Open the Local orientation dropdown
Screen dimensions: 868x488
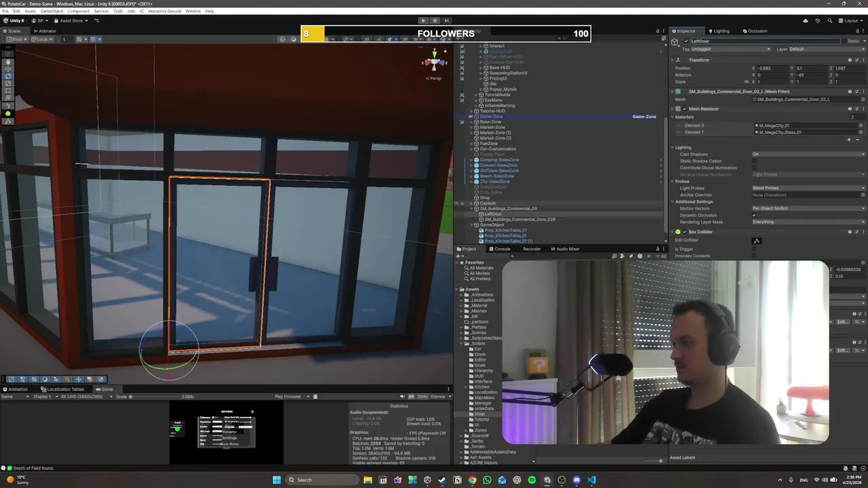pos(43,39)
